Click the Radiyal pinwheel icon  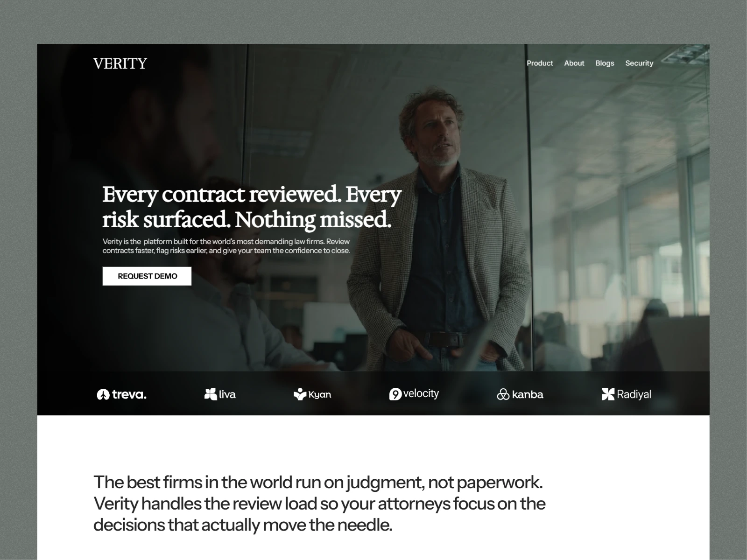pos(608,394)
